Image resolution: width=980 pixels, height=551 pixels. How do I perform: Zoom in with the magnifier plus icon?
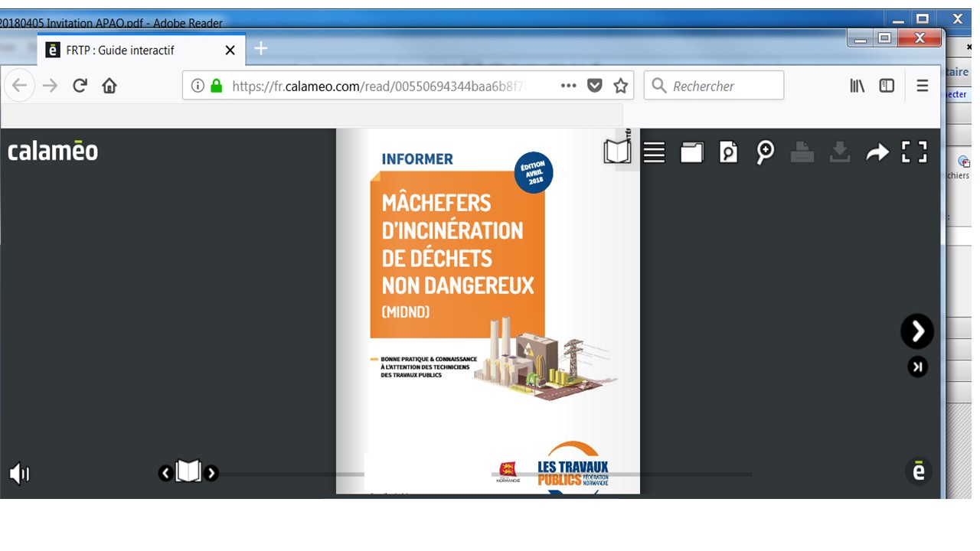coord(765,152)
